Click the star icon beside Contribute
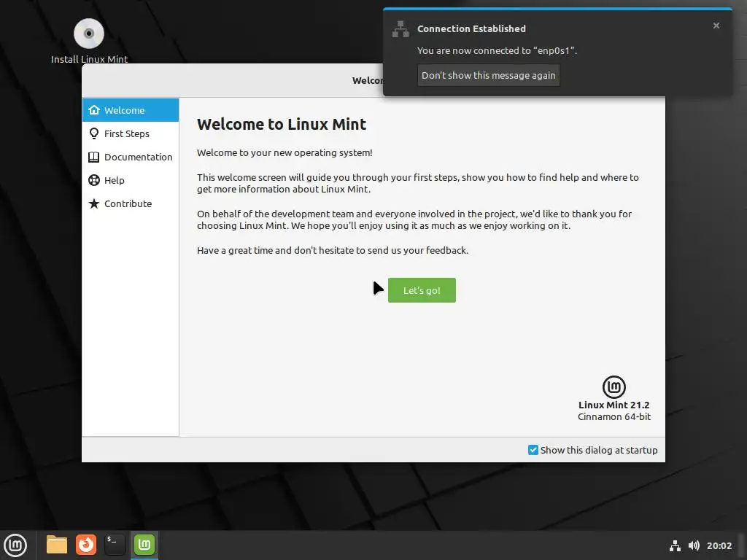The height and width of the screenshot is (560, 747). tap(94, 203)
